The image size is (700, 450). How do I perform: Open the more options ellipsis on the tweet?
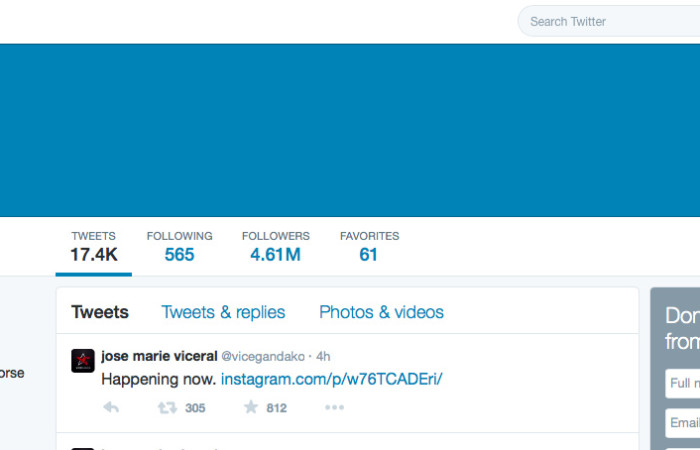334,407
